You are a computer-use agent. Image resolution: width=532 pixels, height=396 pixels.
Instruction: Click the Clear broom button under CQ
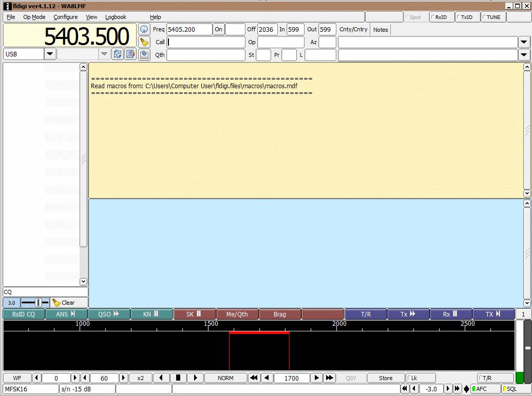69,303
